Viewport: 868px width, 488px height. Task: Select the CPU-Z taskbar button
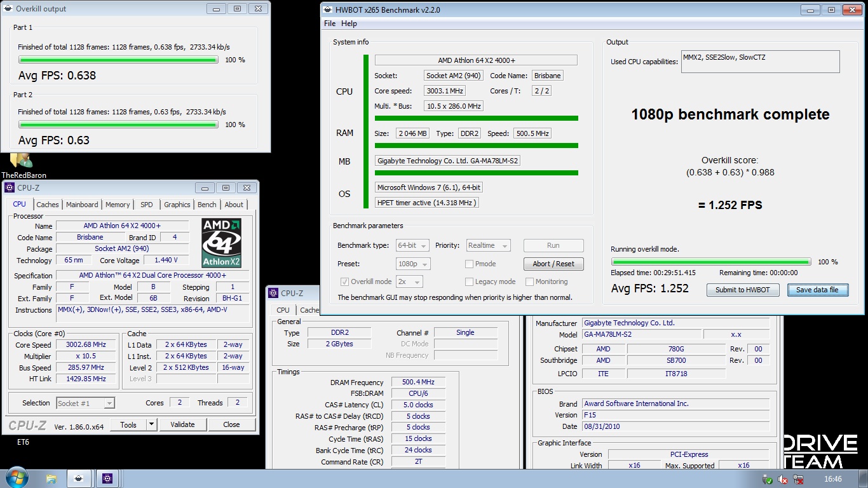(x=107, y=478)
